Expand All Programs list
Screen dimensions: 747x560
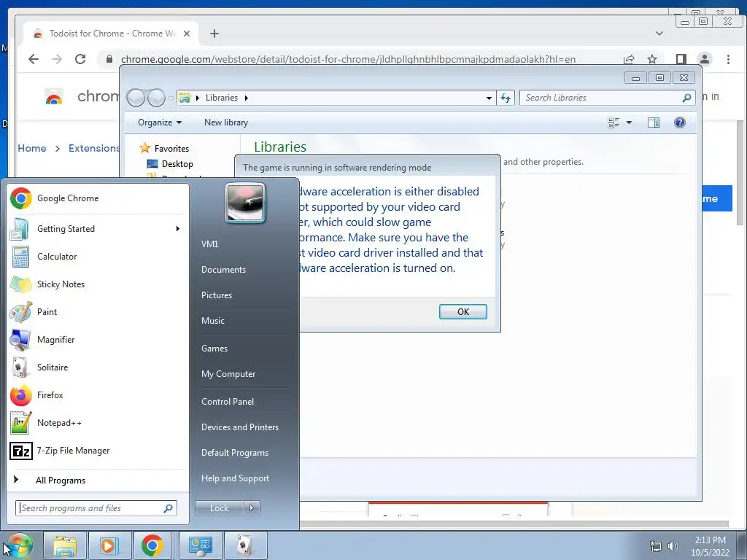(61, 480)
